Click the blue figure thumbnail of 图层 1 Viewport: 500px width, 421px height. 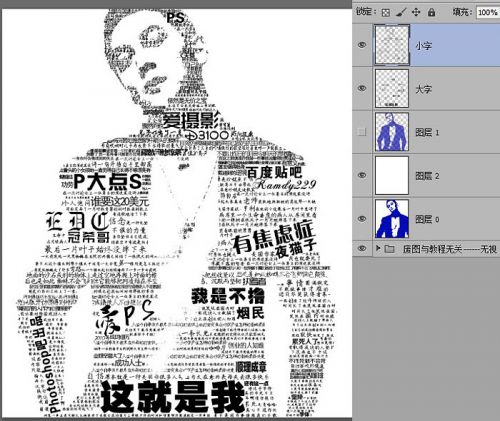(392, 132)
